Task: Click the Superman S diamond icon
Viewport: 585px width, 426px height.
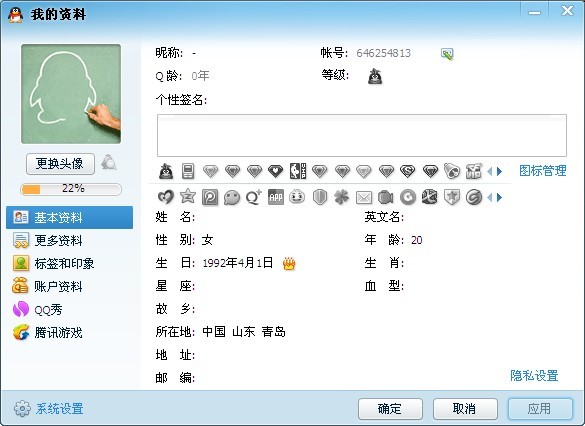Action: pyautogui.click(x=408, y=171)
